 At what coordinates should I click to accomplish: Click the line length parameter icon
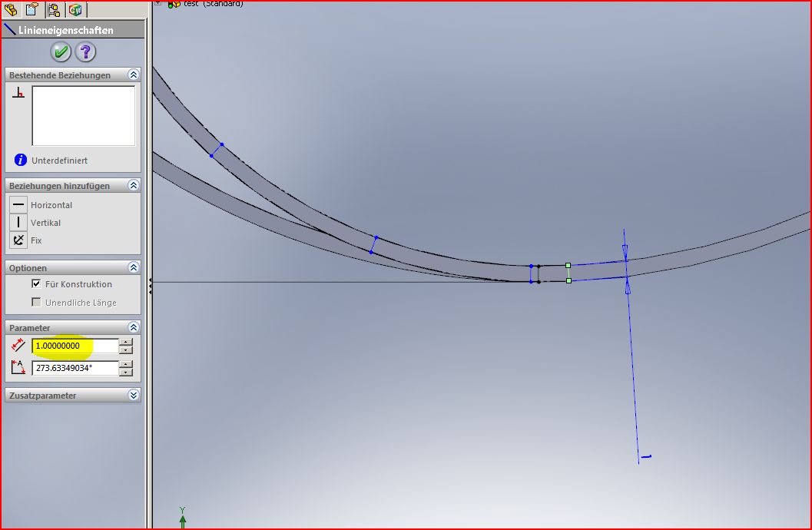pos(18,345)
